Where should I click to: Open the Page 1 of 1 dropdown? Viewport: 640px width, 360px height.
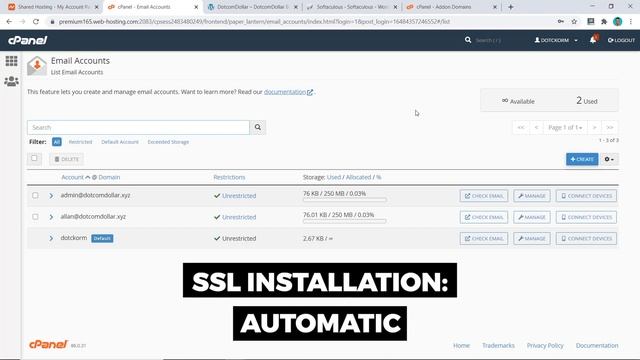pos(565,127)
